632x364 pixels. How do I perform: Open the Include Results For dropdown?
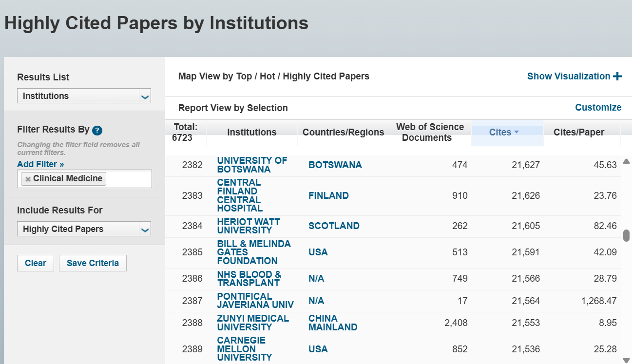[84, 229]
